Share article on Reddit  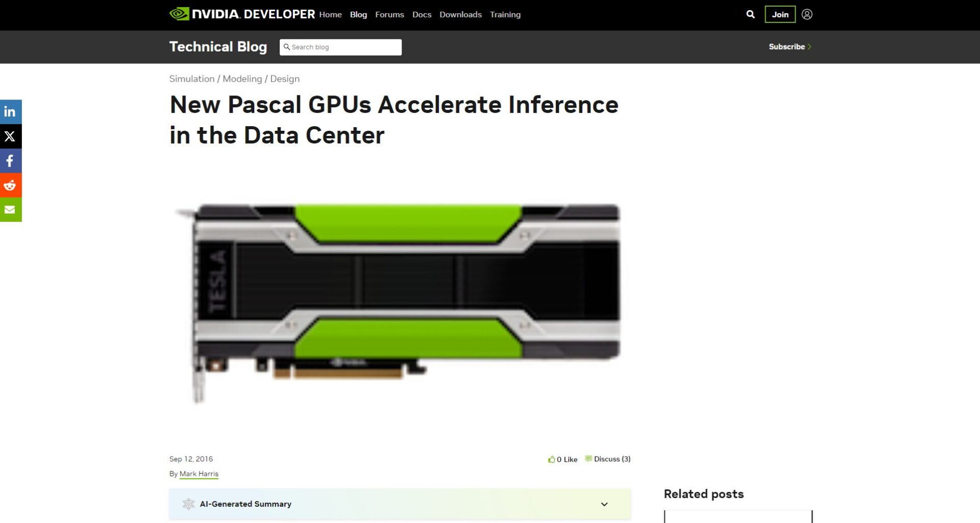click(x=11, y=185)
